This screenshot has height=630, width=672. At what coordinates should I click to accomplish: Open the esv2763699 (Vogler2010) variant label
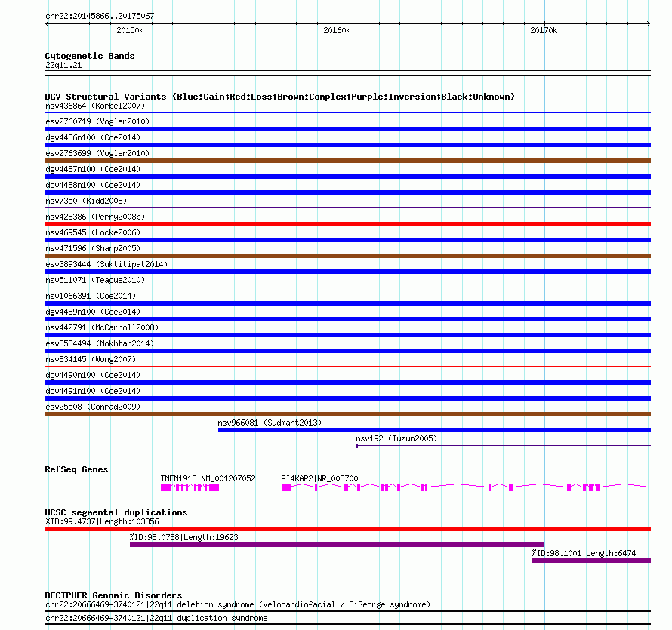pos(97,153)
